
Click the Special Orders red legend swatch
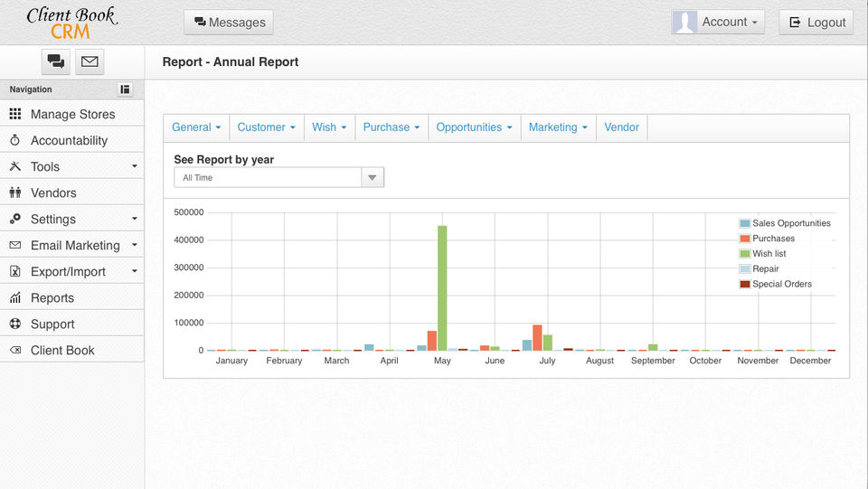coord(745,284)
